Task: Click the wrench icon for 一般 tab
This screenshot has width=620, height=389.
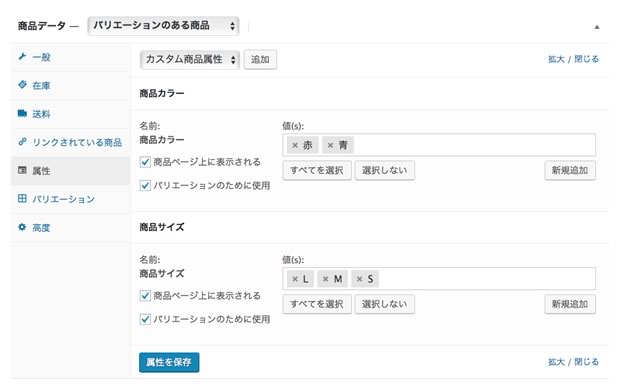Action: coord(22,57)
